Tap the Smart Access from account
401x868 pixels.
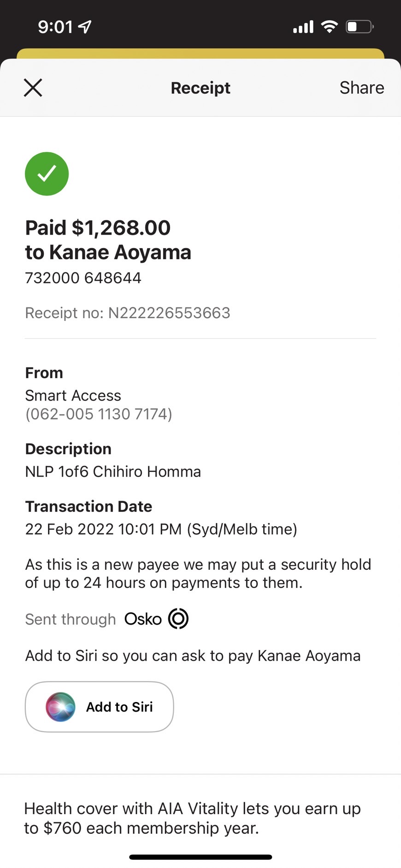coord(73,396)
